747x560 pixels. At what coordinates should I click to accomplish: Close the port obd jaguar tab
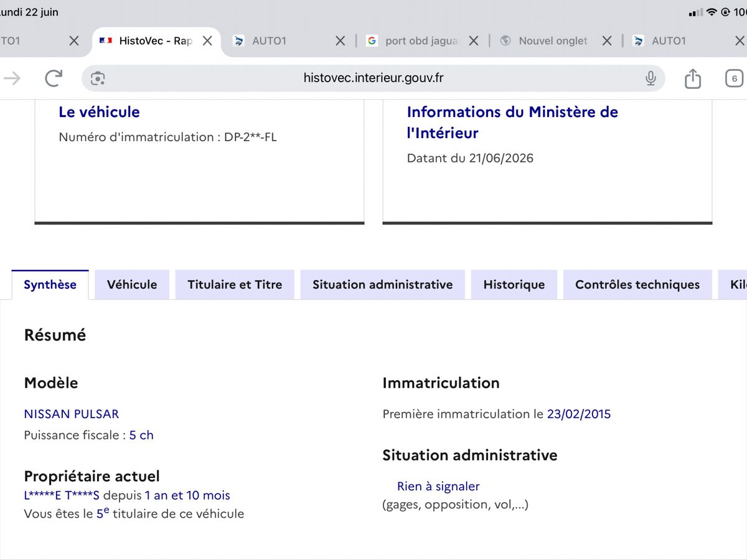[474, 40]
